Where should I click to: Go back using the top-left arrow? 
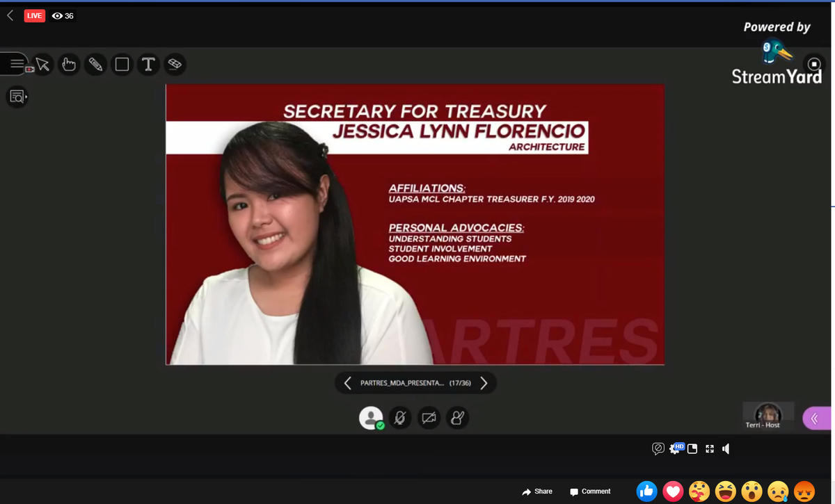pos(10,15)
